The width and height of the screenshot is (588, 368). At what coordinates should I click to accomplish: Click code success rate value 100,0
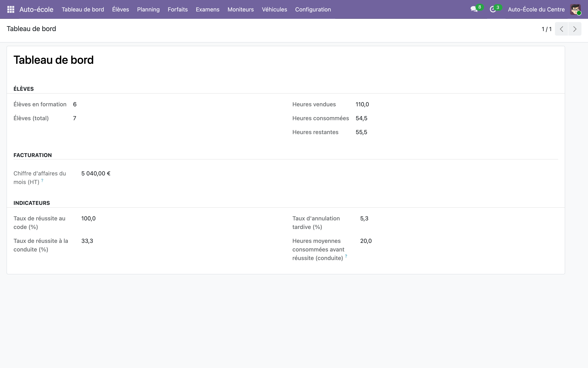pos(88,219)
